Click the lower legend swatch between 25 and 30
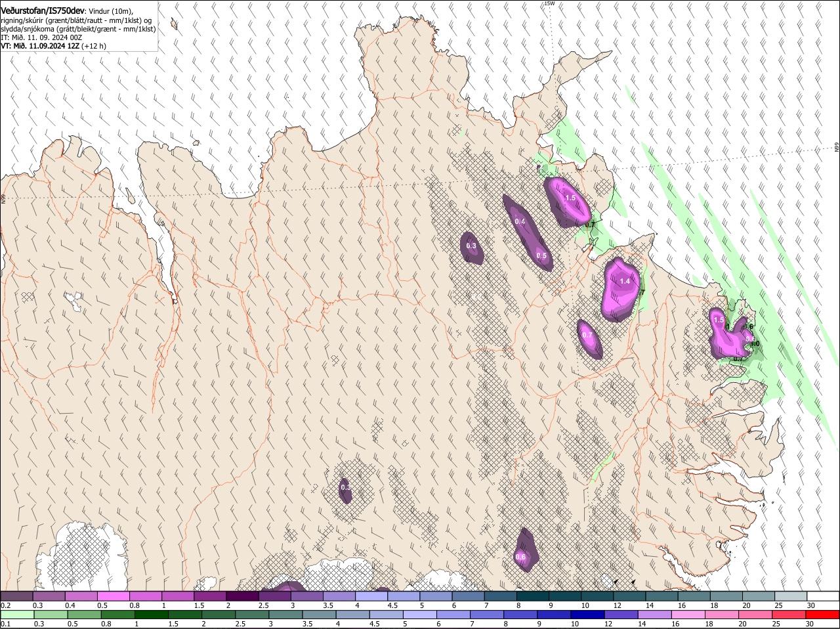The height and width of the screenshot is (629, 840). 789,615
